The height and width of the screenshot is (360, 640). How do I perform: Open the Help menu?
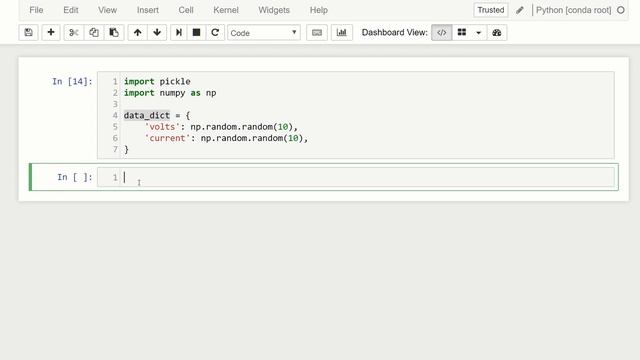(319, 10)
